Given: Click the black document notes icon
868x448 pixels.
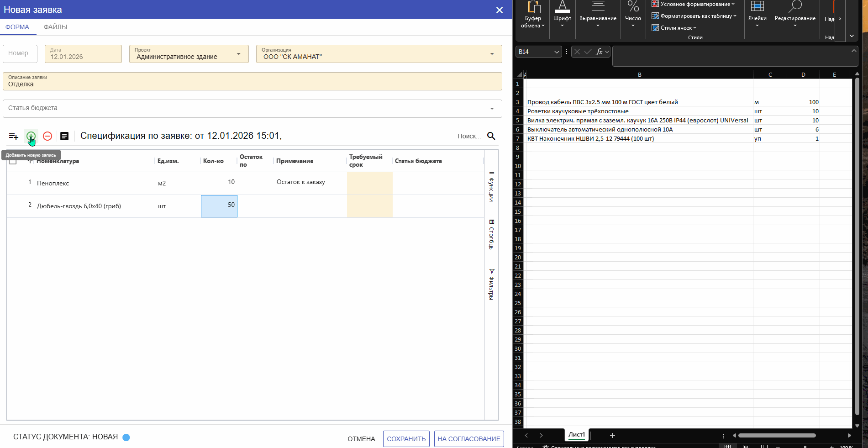Looking at the screenshot, I should click(x=64, y=136).
